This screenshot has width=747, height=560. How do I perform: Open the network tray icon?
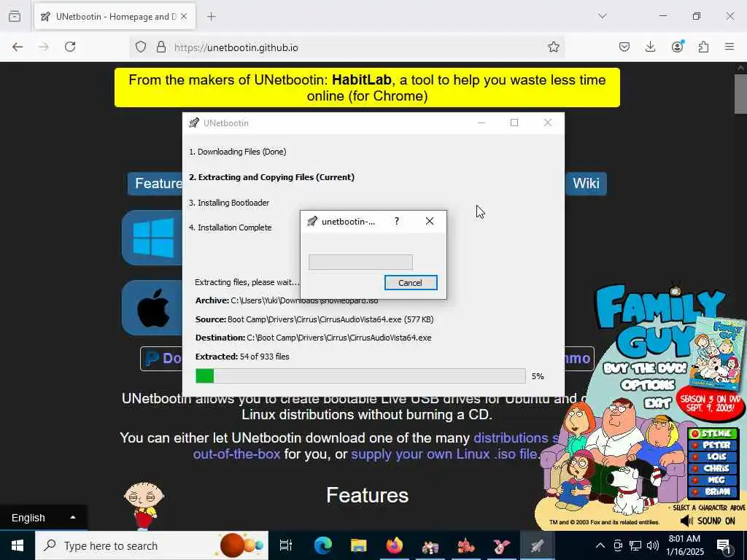(x=635, y=545)
